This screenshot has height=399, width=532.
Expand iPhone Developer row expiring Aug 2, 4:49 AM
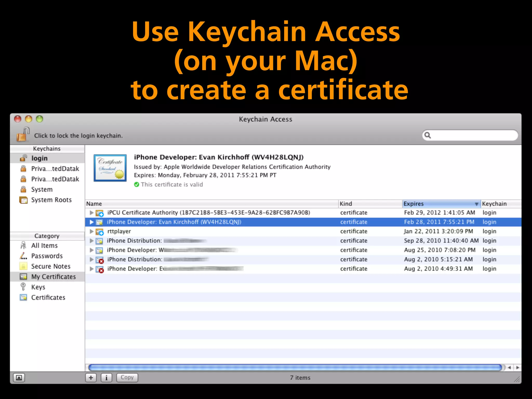click(x=91, y=269)
